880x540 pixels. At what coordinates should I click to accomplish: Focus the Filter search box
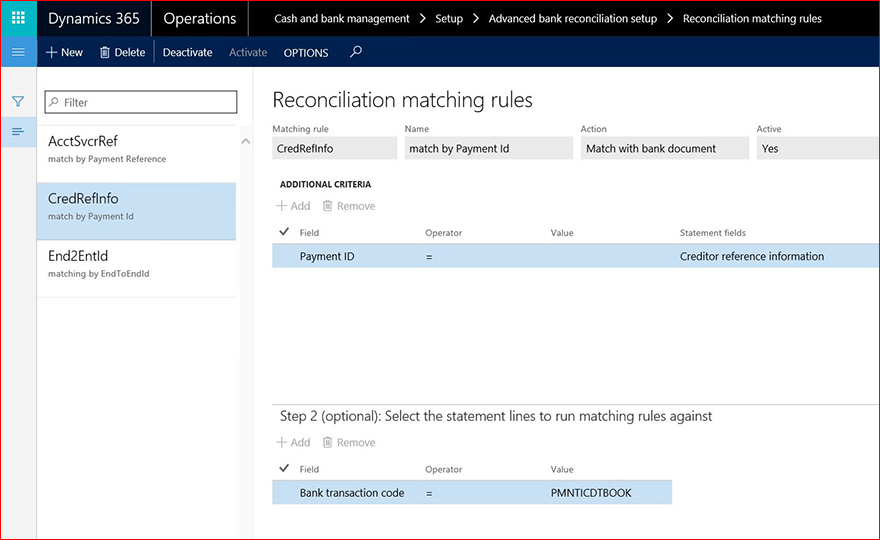141,102
